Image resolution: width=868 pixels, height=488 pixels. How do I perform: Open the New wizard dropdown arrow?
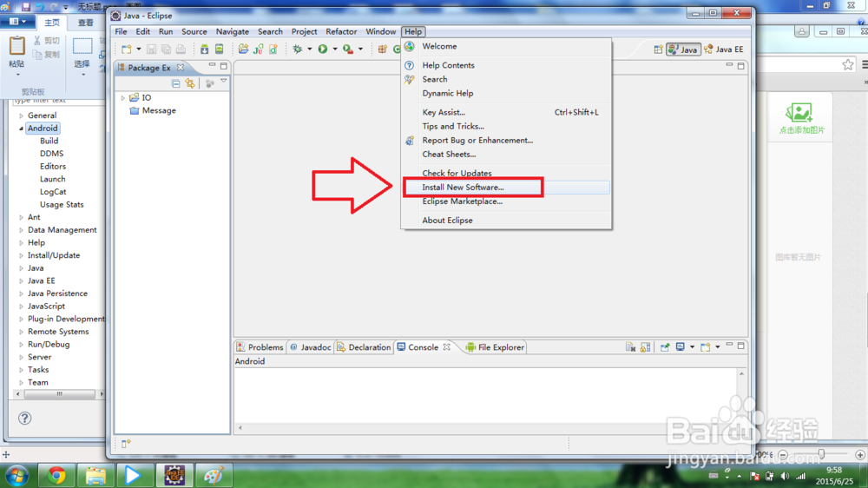tap(138, 49)
